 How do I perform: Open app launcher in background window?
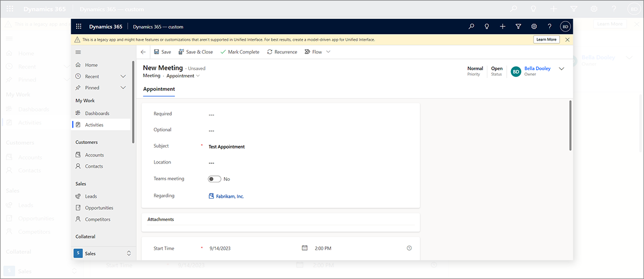click(x=9, y=9)
